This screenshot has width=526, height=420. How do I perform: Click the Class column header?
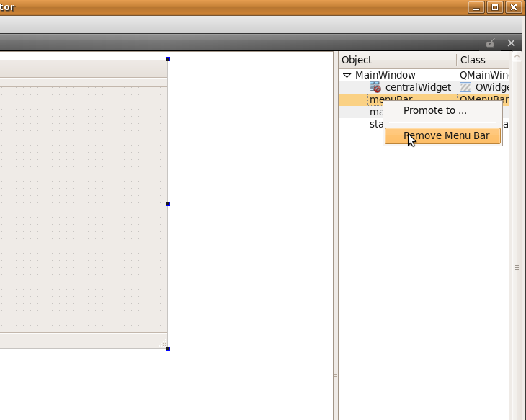481,60
